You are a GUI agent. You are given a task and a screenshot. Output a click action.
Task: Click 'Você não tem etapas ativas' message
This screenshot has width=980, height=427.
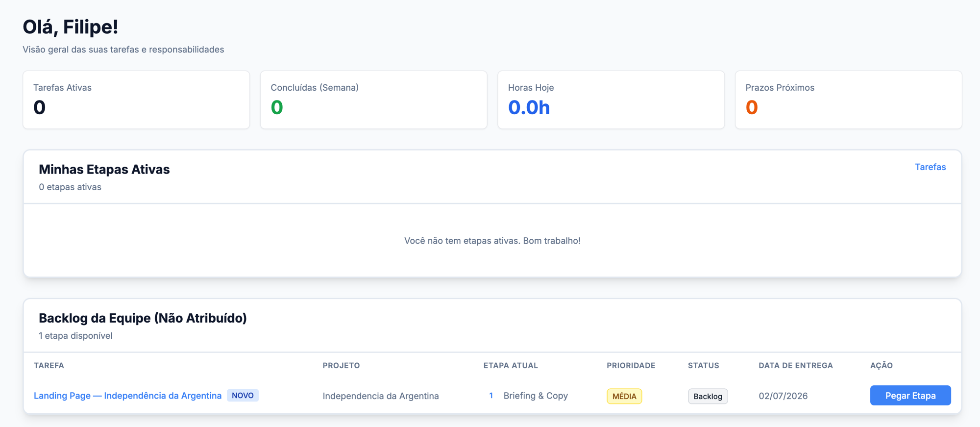492,241
